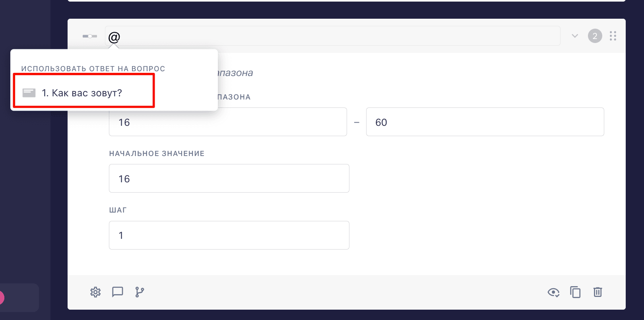Screen dimensions: 644x320
Task: Grab the drag handle dots icon
Action: click(613, 36)
